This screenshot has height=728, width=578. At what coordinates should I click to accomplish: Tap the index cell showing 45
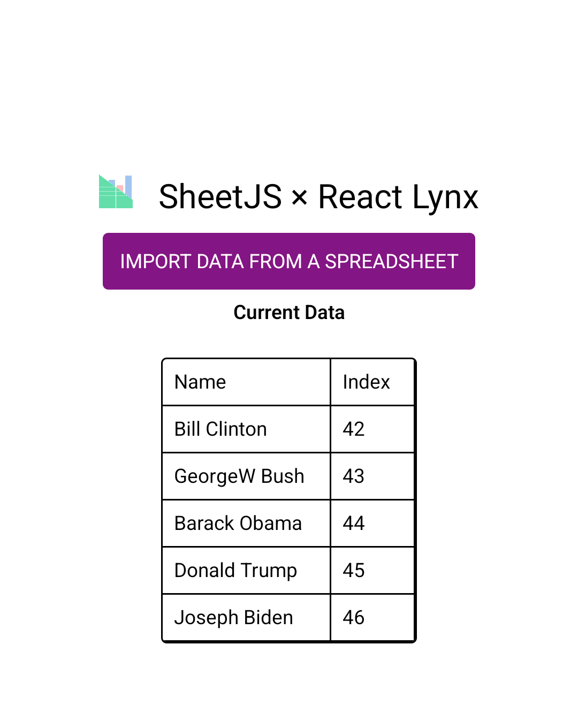[x=372, y=571]
